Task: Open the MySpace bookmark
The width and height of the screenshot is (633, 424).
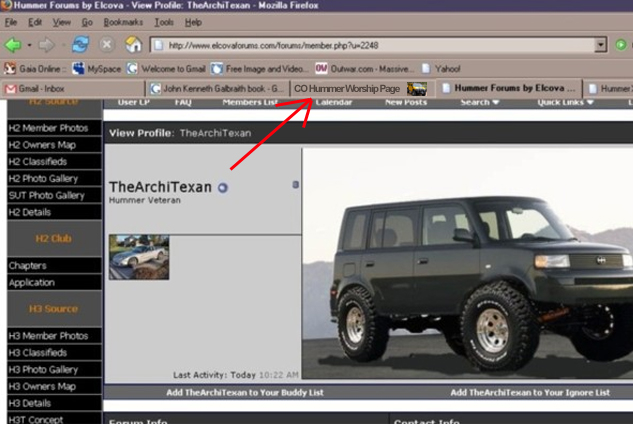Action: point(97,69)
